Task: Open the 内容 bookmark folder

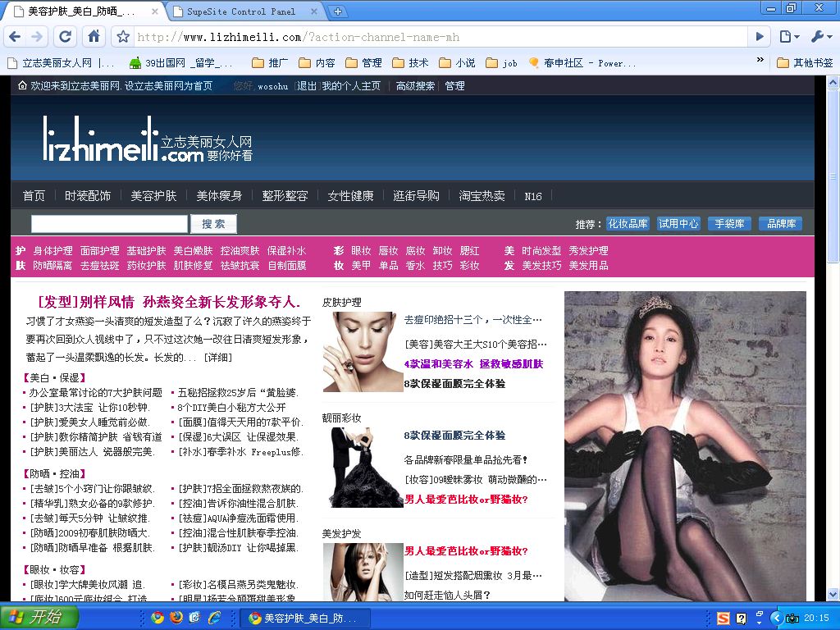Action: click(317, 63)
